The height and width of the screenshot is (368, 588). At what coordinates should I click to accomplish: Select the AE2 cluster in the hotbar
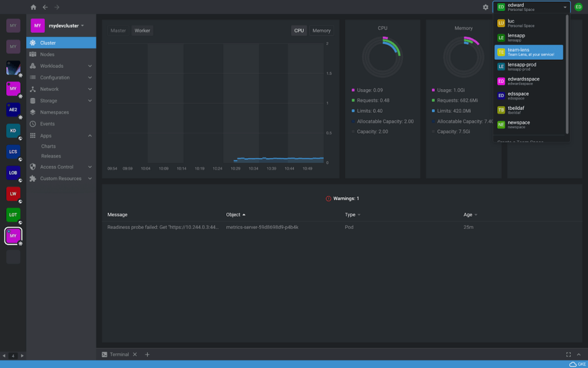click(13, 110)
